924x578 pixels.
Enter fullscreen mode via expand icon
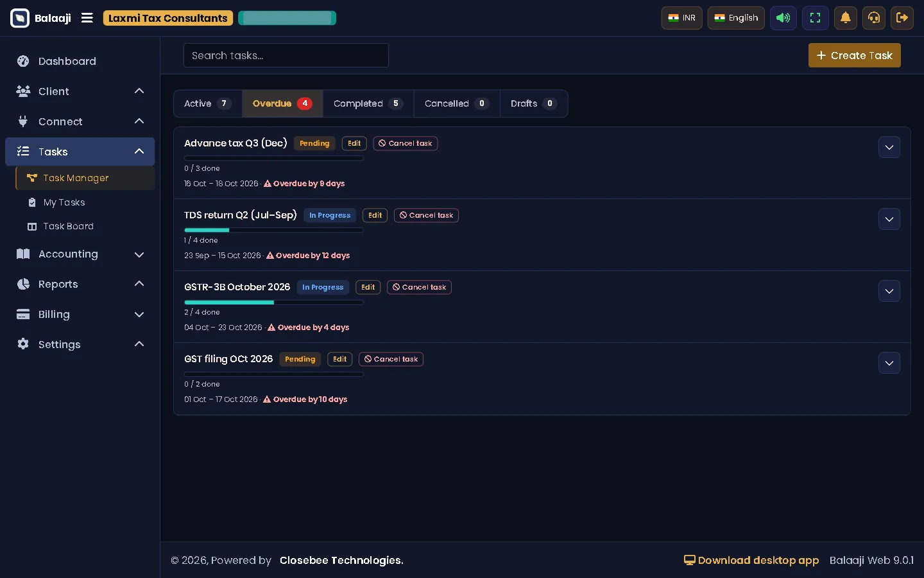tap(816, 18)
